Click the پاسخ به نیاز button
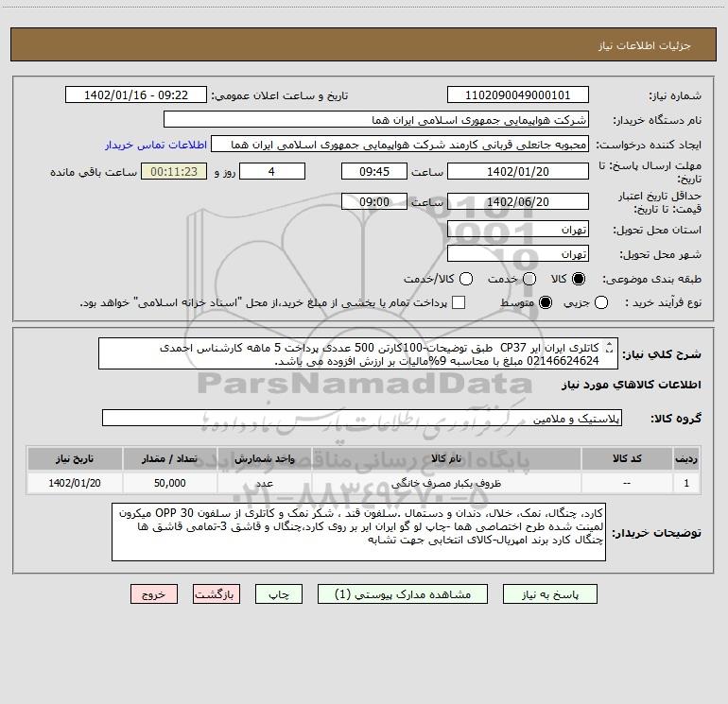This screenshot has width=728, height=704. click(550, 594)
